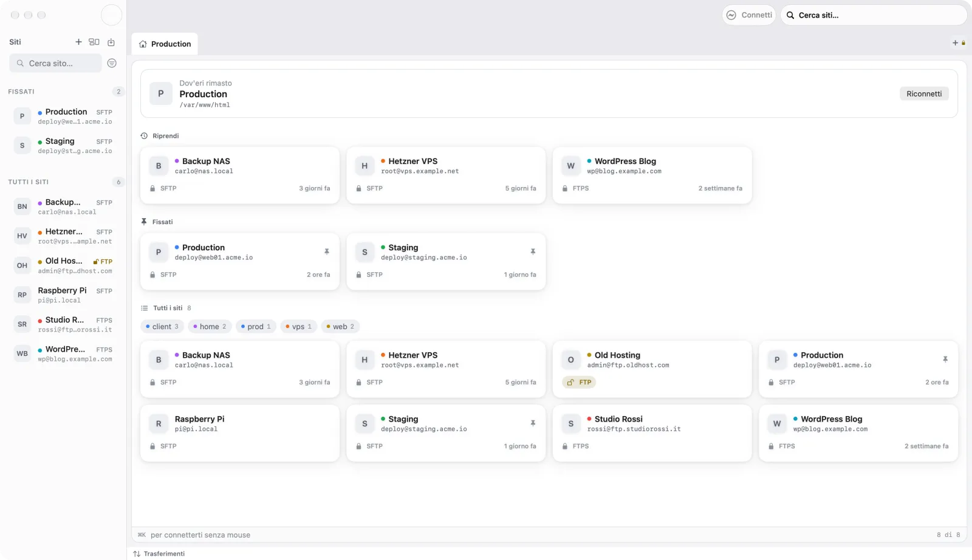
Task: Open Hetzner VPS card under Riprendi
Action: pos(446,175)
